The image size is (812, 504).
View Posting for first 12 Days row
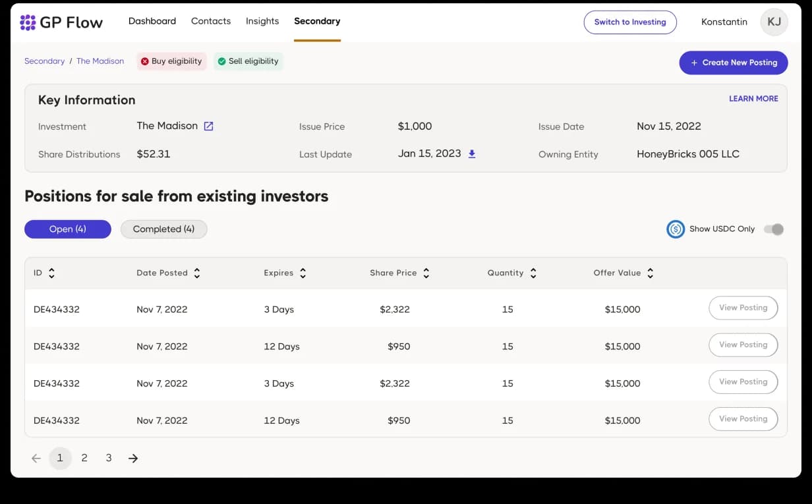[x=743, y=345]
